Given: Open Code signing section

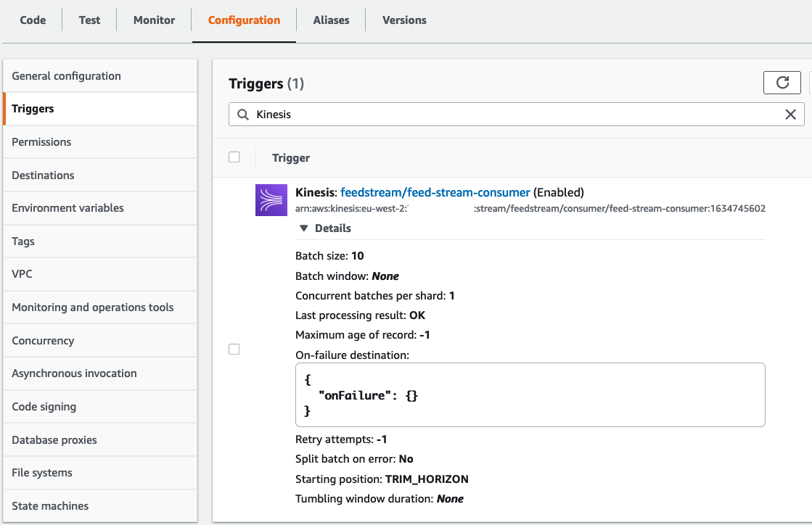Looking at the screenshot, I should [100, 407].
